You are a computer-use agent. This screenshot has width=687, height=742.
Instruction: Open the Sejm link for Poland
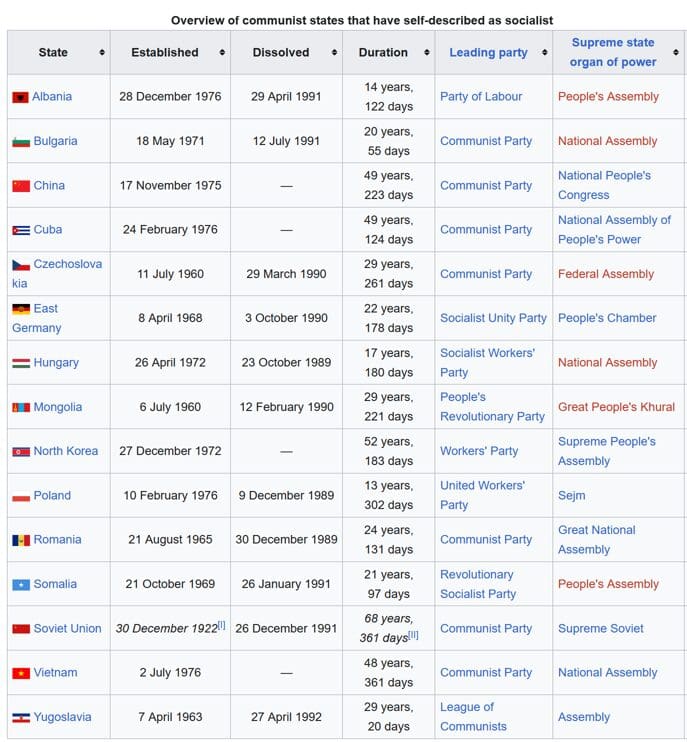(571, 496)
